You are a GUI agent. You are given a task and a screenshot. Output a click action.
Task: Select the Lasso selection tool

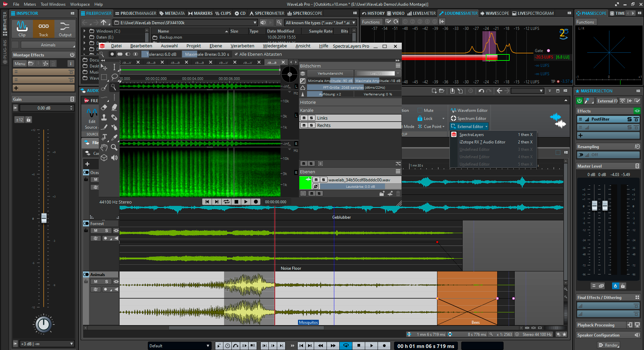[x=114, y=77]
